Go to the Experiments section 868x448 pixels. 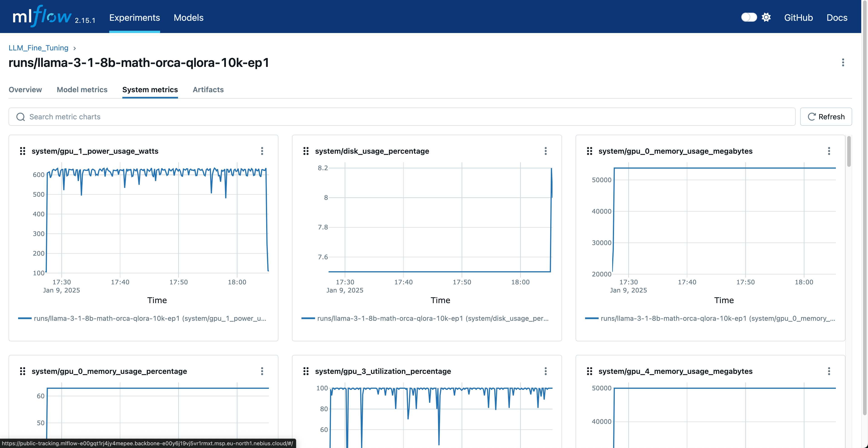coord(134,17)
